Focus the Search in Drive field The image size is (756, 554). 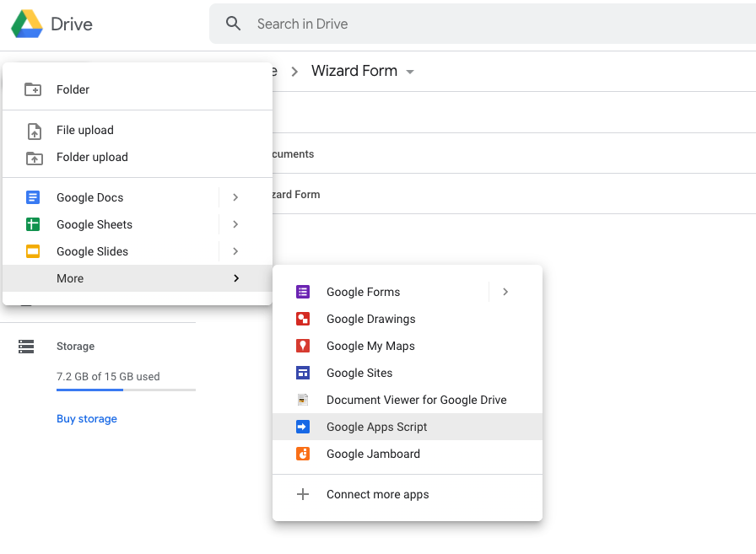coord(489,24)
